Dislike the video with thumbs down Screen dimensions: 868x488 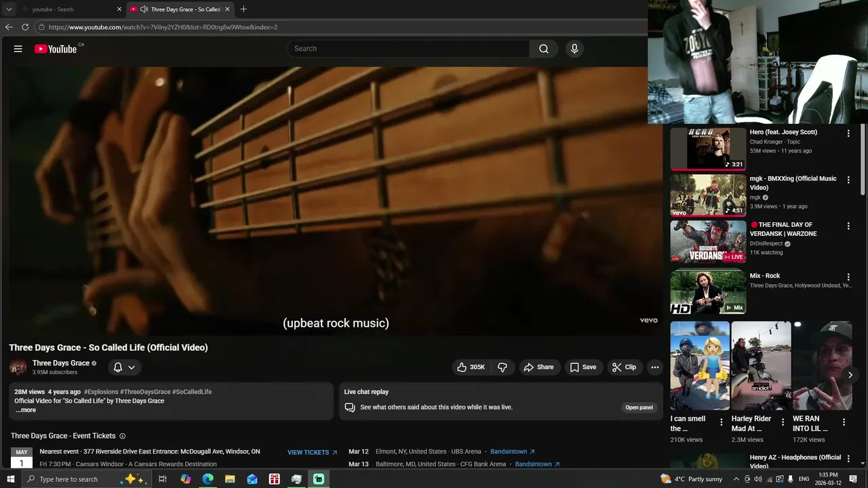(502, 367)
